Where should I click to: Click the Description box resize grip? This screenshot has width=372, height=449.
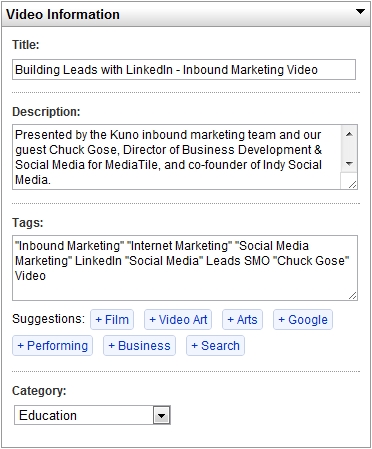point(353,184)
